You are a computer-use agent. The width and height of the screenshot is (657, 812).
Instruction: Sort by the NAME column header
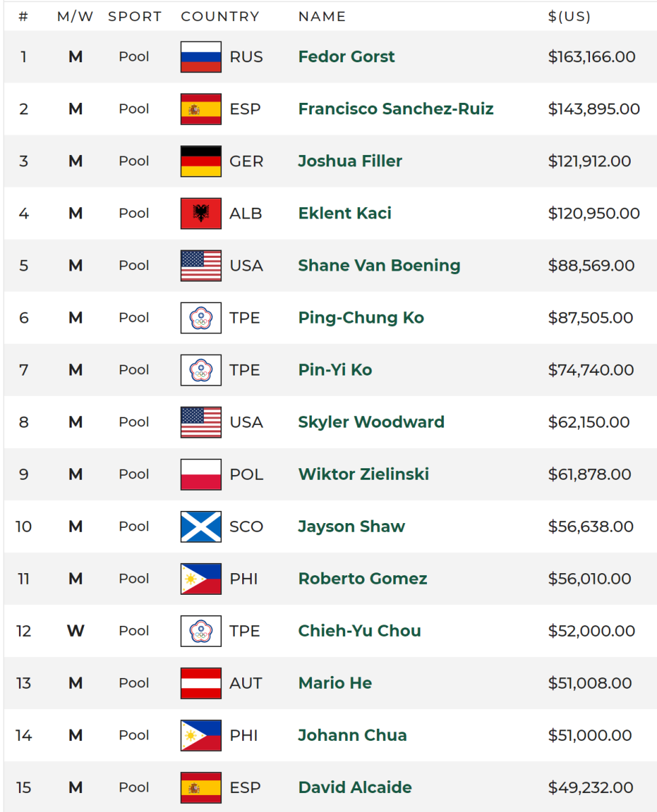[321, 17]
